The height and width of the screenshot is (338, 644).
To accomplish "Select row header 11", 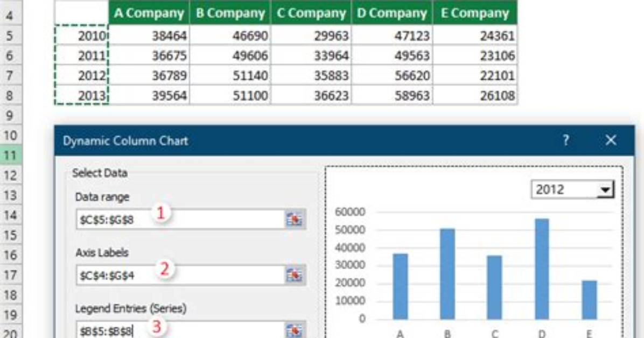I will pos(10,156).
